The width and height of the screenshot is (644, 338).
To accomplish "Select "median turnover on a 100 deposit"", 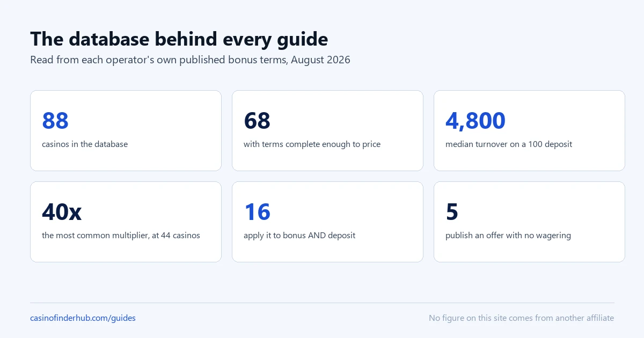I will (509, 144).
